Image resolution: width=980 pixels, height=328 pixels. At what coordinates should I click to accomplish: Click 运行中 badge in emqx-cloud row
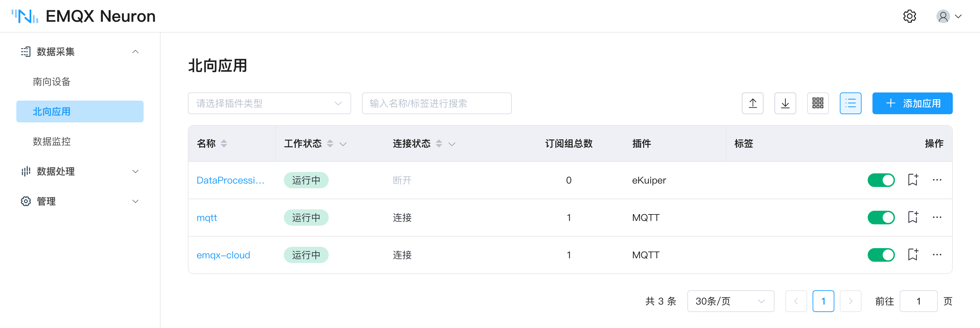pyautogui.click(x=306, y=255)
